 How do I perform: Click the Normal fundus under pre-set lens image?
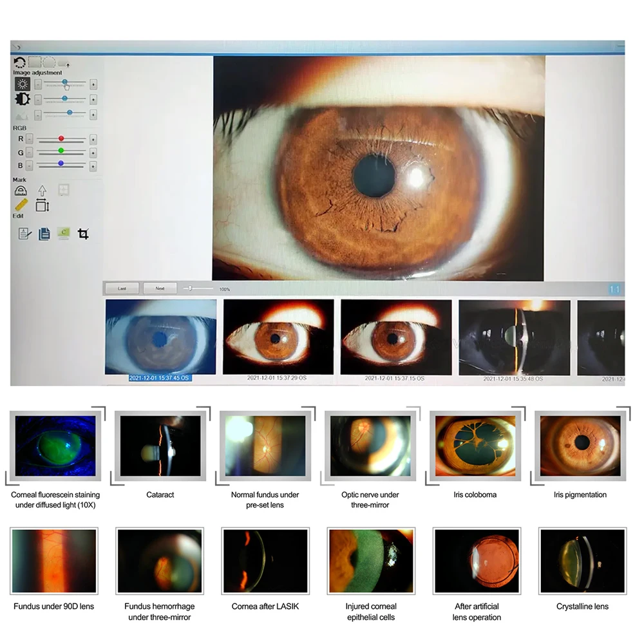[x=265, y=446]
